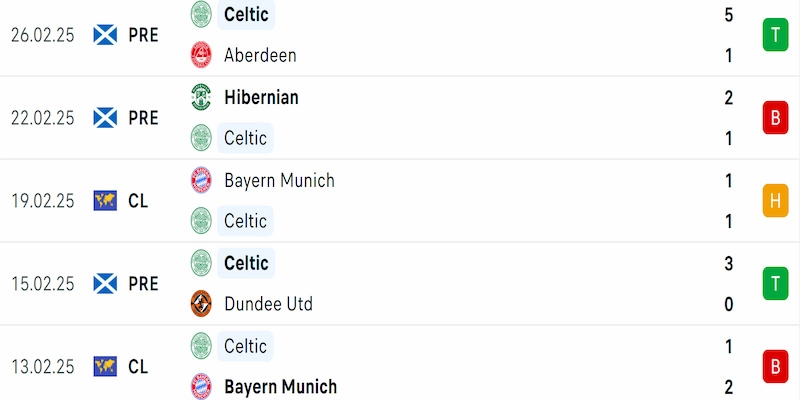Click the Aberdeen club crest icon
The width and height of the screenshot is (800, 400).
[x=201, y=55]
